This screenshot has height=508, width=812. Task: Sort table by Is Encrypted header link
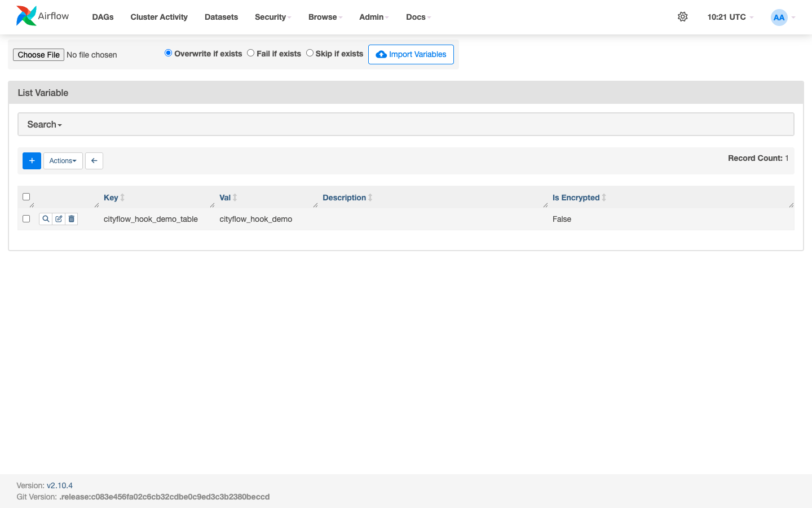(576, 198)
